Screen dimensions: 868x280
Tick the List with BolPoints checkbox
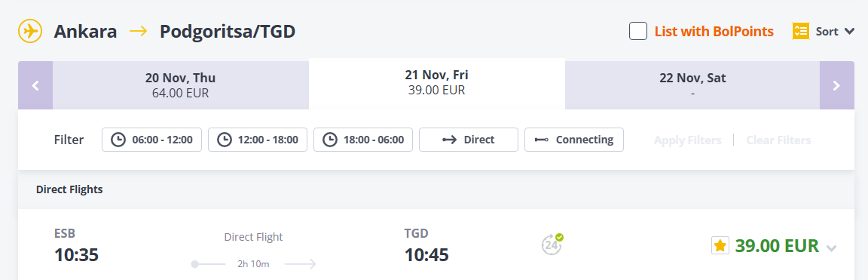(638, 31)
